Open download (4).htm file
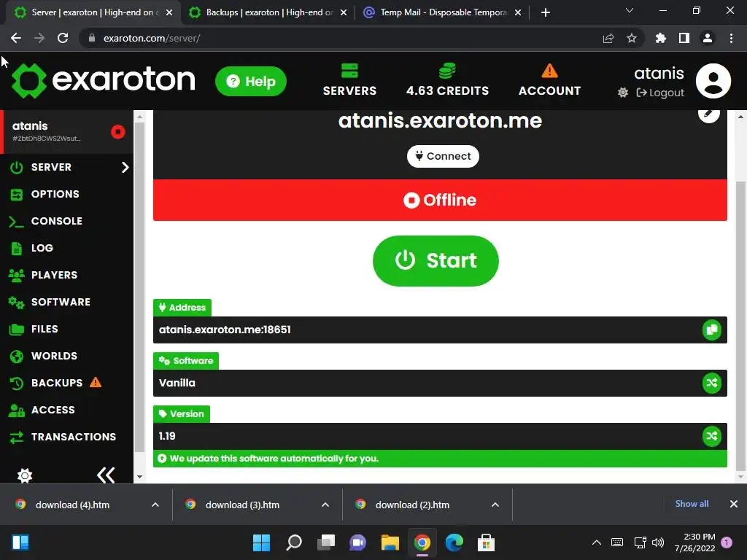This screenshot has height=560, width=747. [72, 505]
